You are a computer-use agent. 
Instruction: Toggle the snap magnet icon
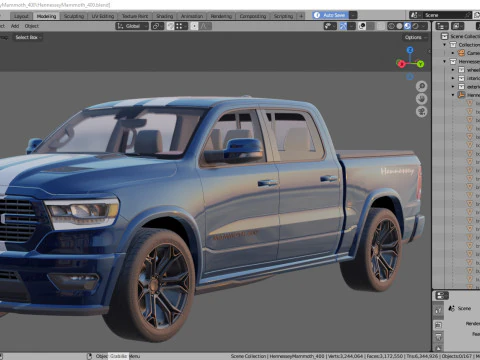(x=170, y=26)
